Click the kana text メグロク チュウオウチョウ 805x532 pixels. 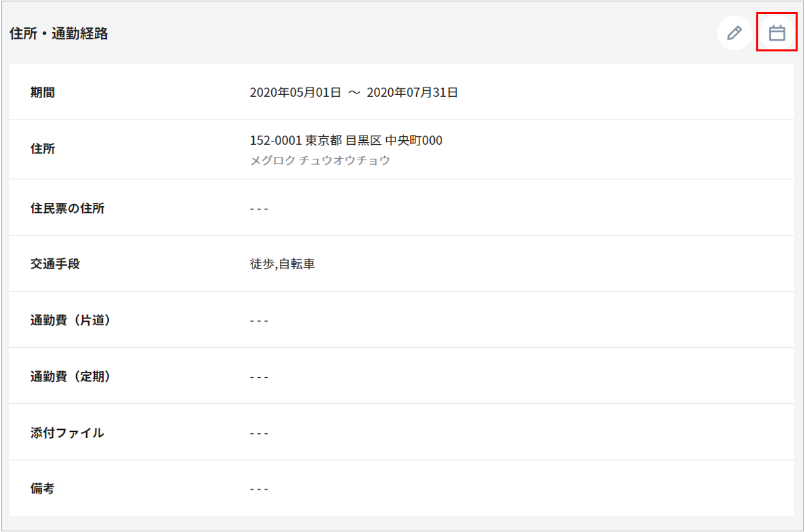tap(319, 161)
